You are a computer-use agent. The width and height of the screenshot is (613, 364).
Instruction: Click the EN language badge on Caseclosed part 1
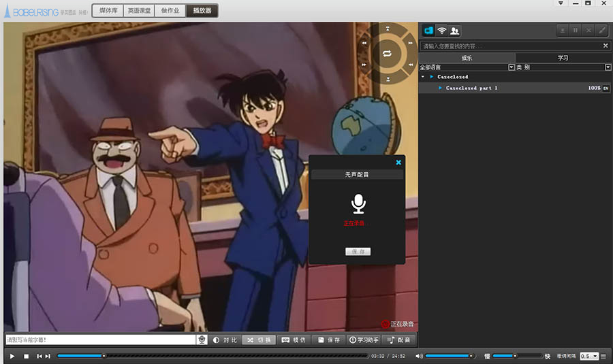tap(606, 88)
